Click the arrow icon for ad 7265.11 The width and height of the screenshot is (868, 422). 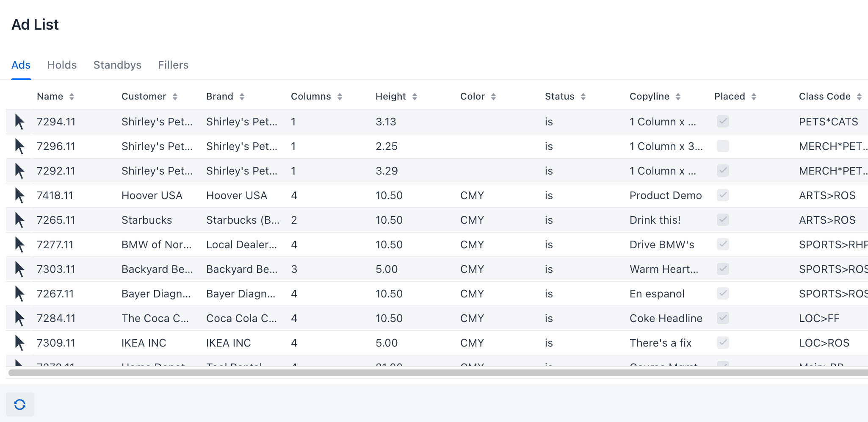pos(19,220)
